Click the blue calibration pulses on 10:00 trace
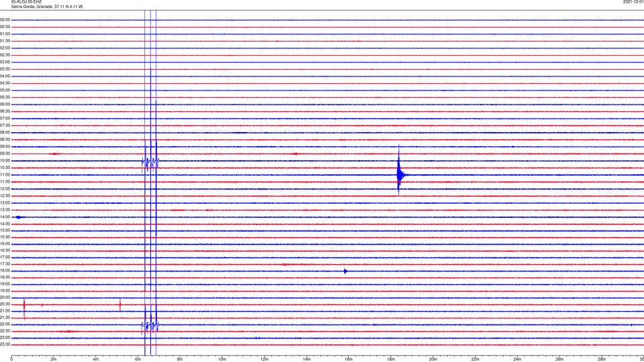644x362 pixels. coord(150,162)
